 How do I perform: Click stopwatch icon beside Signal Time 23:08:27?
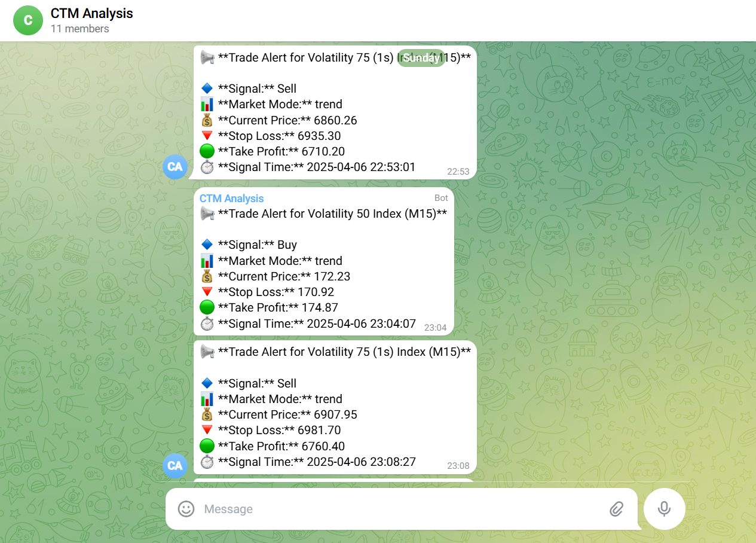pos(207,462)
